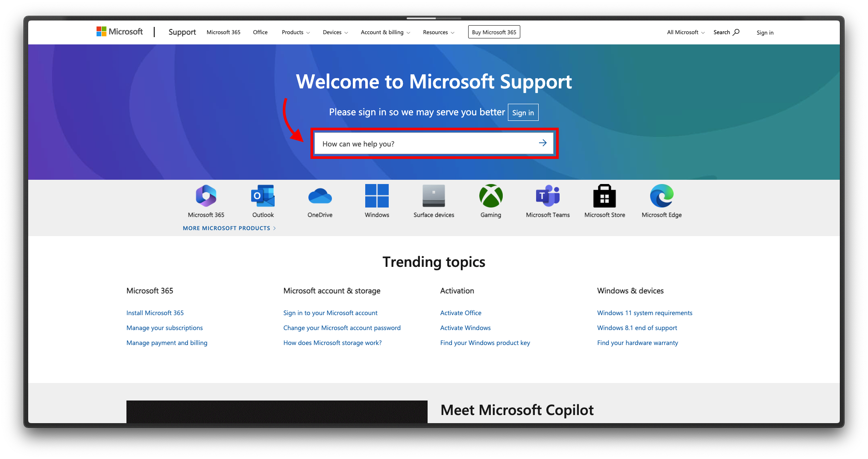Click the Windows & devices column heading
Viewport: 868px width, 459px height.
(630, 291)
